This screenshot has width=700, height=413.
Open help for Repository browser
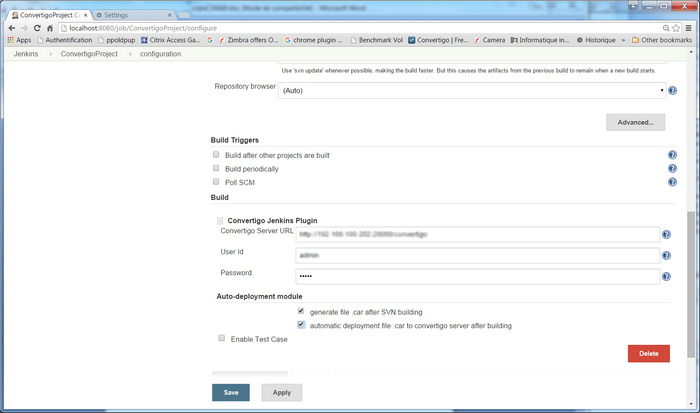672,91
